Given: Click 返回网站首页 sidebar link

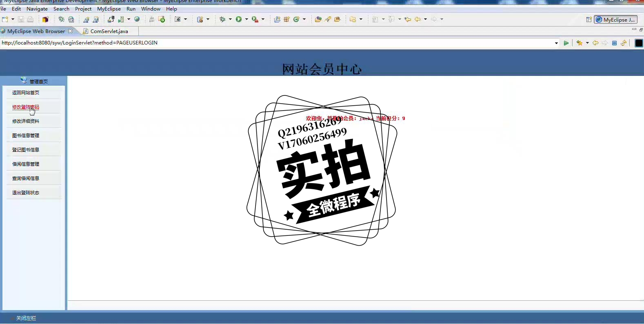Looking at the screenshot, I should tap(26, 93).
